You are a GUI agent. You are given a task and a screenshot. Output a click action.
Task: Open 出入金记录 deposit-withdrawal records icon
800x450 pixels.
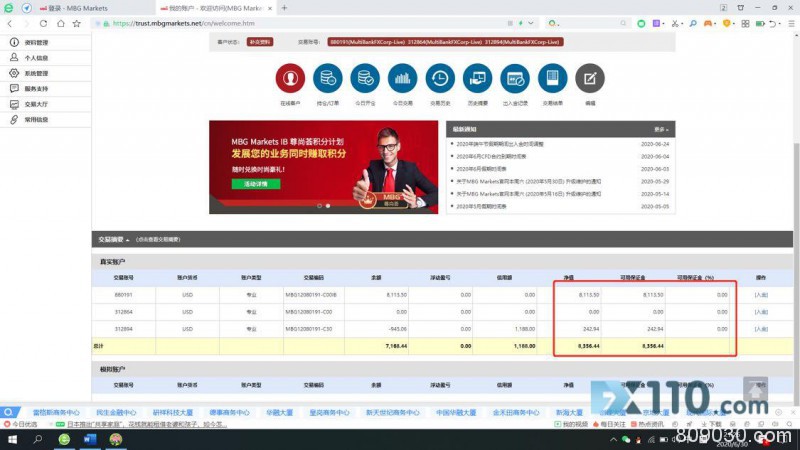coord(515,78)
